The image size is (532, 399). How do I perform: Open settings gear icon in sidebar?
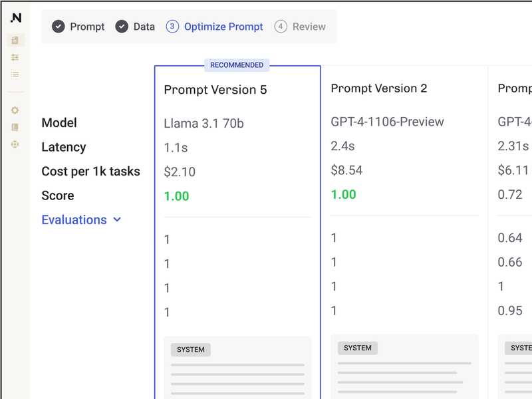15,110
